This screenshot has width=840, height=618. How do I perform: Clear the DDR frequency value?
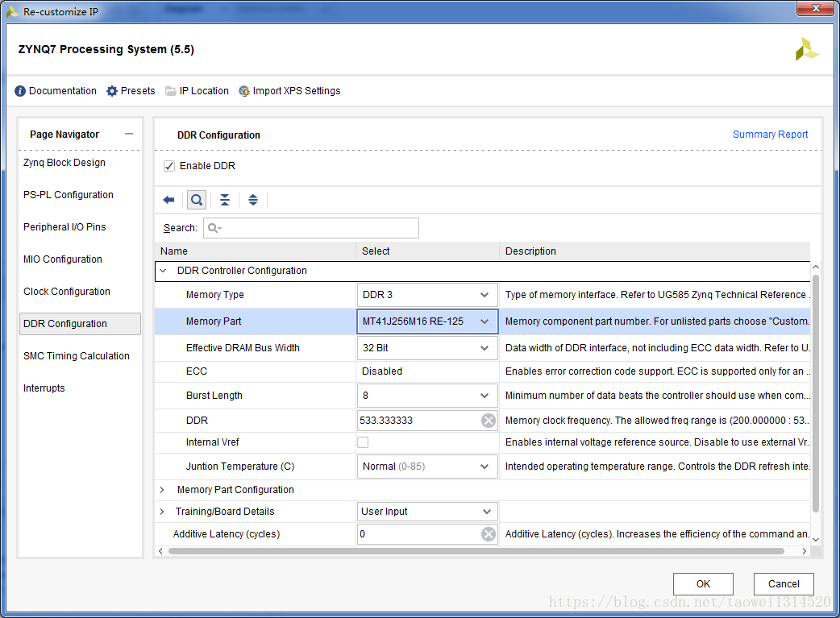click(488, 421)
